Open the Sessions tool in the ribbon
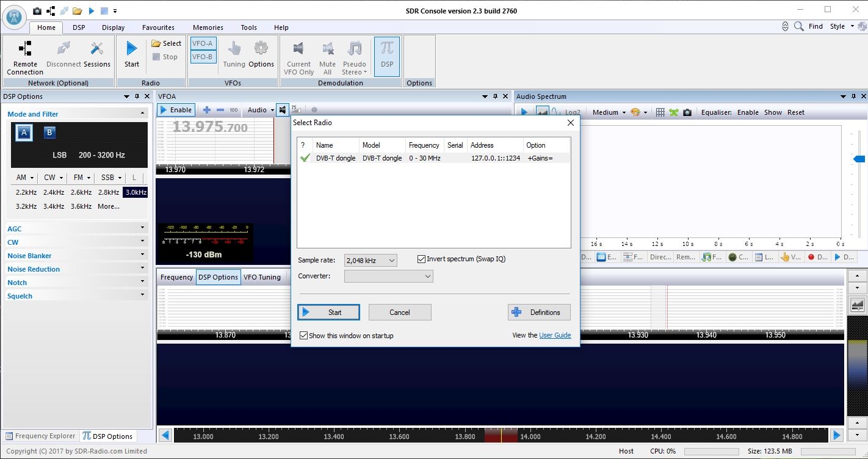The height and width of the screenshot is (459, 868). 97,55
